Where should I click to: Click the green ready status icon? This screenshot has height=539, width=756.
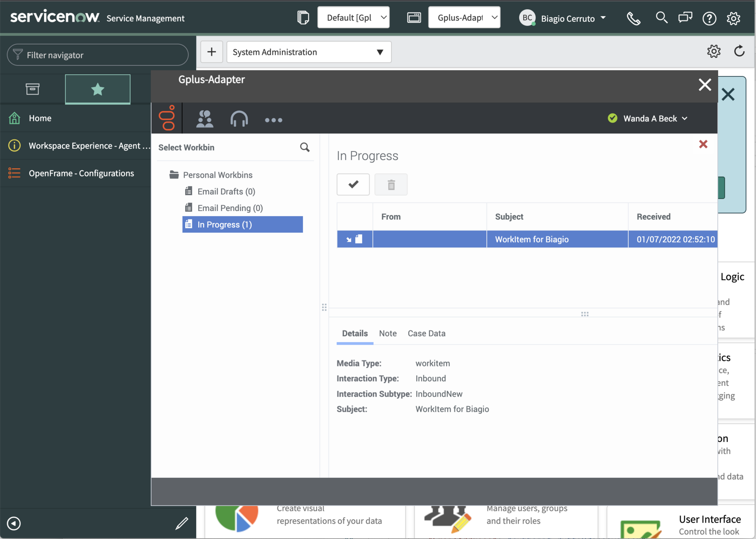[x=612, y=118]
